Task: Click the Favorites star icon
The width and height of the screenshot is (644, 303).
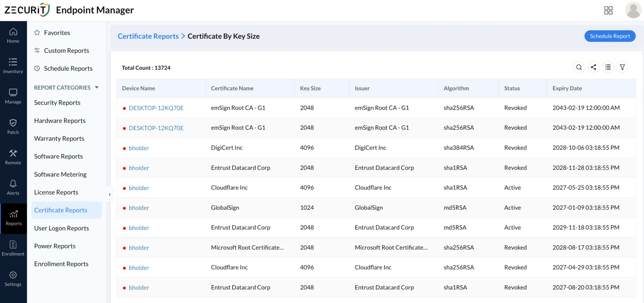Action: [x=37, y=32]
